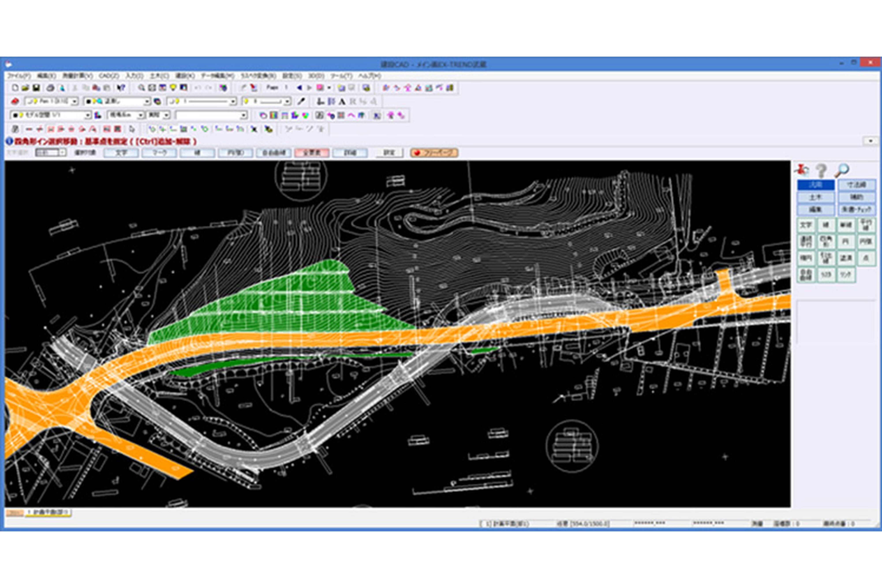The height and width of the screenshot is (588, 882).
Task: Select the bold A text tool icon
Action: (x=342, y=101)
